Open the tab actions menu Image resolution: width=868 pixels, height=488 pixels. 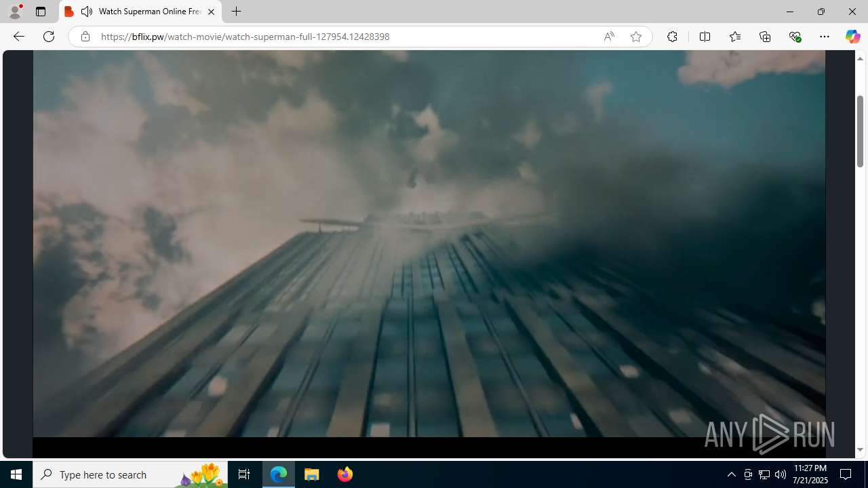(41, 12)
